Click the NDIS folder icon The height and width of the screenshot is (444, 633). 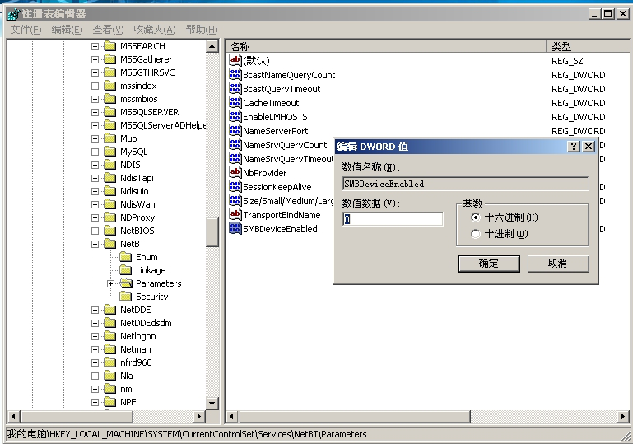click(x=110, y=165)
